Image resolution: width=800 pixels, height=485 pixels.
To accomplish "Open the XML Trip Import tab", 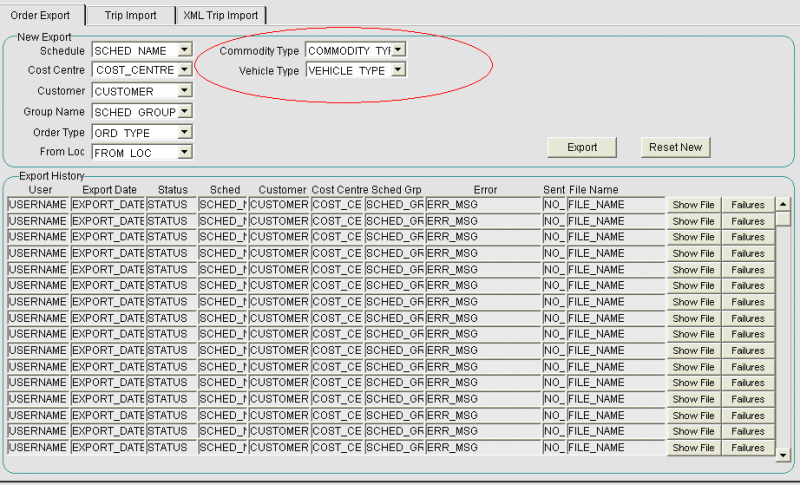I will (221, 15).
